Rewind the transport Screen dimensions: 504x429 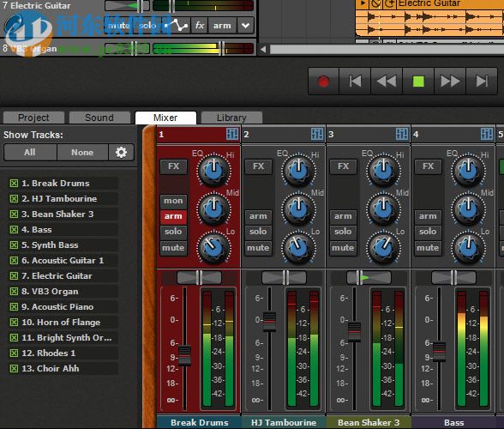click(x=387, y=82)
